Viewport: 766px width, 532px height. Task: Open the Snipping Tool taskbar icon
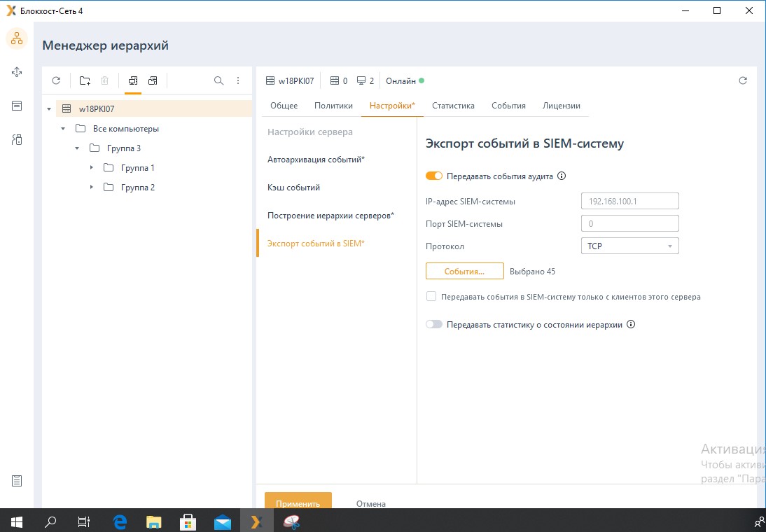292,522
